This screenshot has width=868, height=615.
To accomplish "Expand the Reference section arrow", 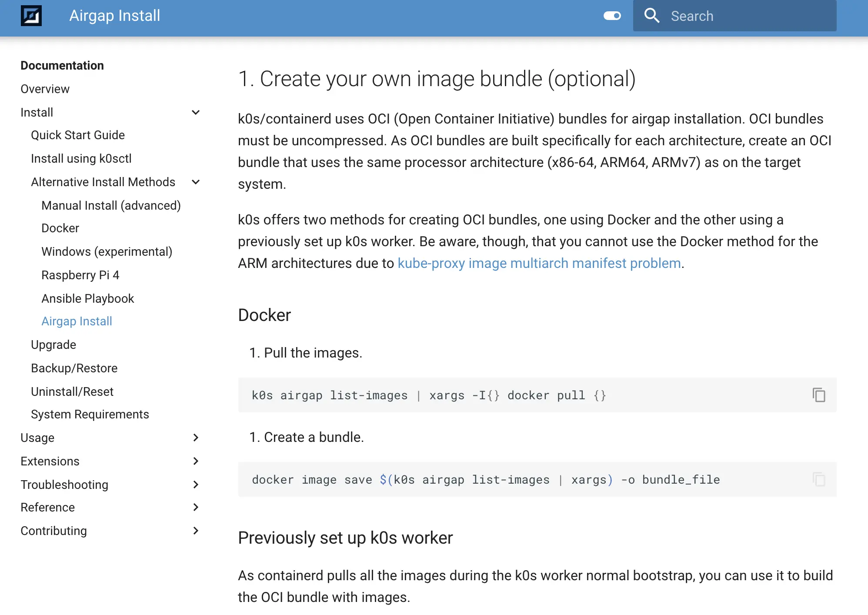I will (196, 507).
